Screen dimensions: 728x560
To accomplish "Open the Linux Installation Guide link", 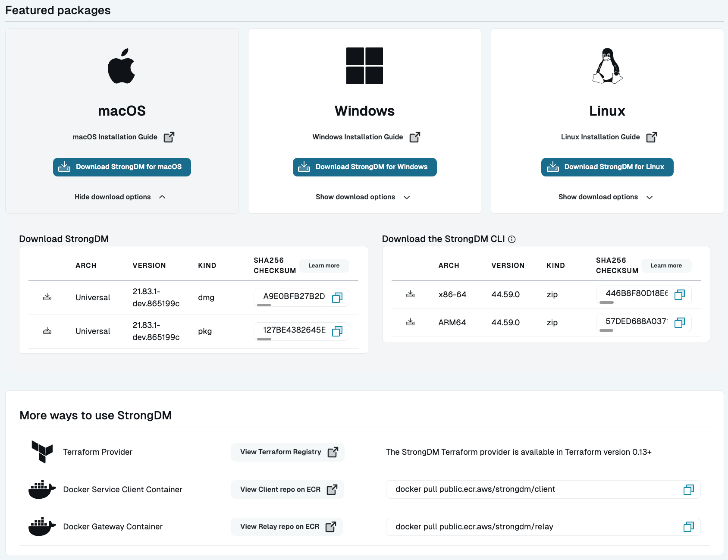I will tap(600, 137).
